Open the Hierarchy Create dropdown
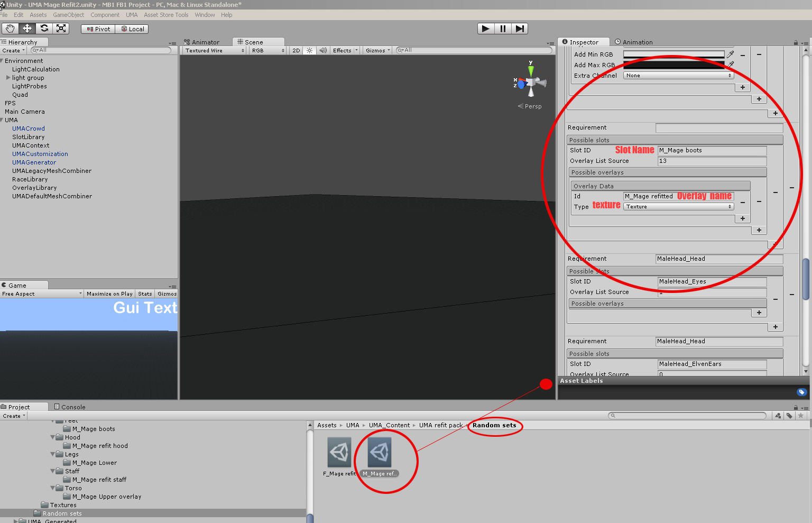 (13, 51)
